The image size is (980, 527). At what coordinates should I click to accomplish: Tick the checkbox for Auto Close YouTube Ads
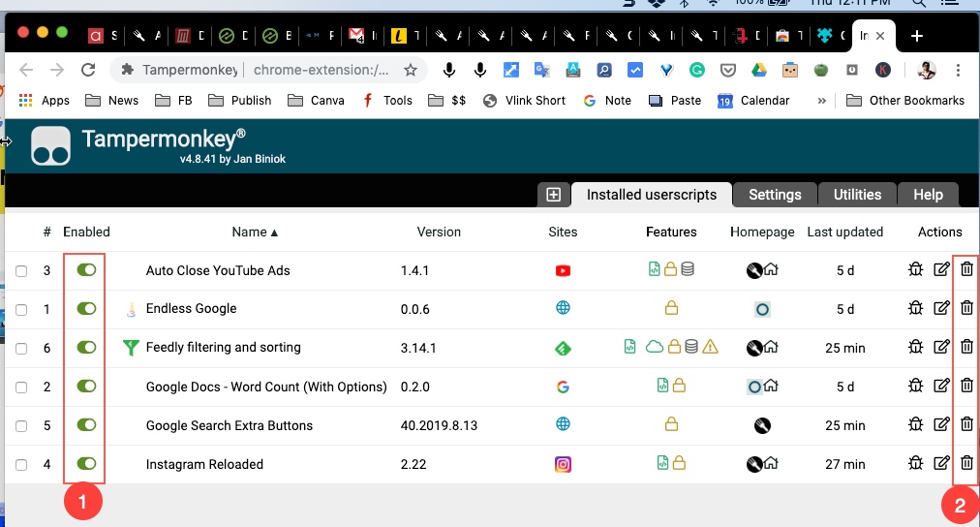21,271
